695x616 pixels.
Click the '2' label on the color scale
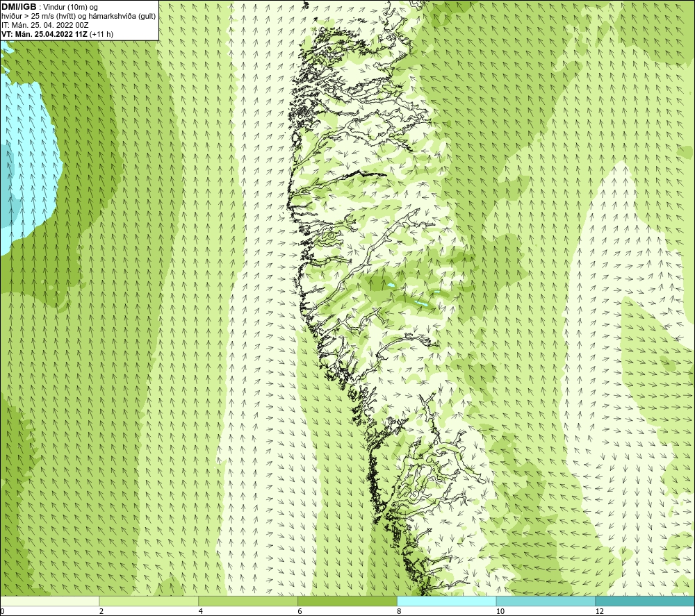click(x=101, y=612)
